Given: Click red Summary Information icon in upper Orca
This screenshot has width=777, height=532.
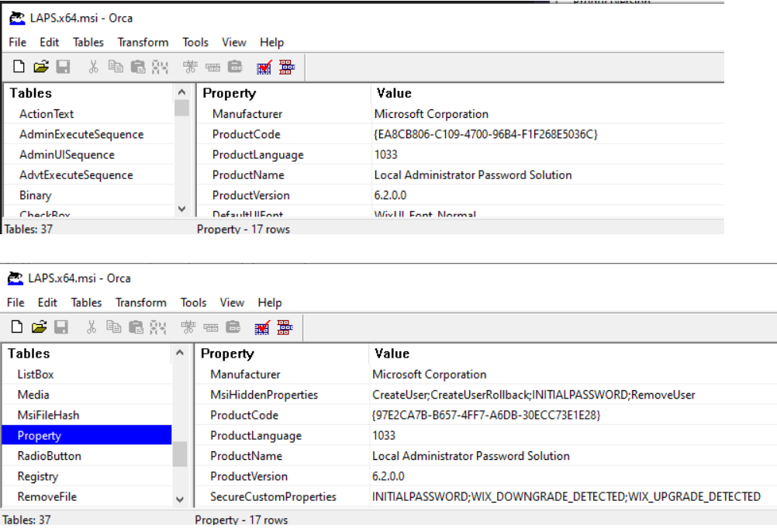Looking at the screenshot, I should (287, 67).
